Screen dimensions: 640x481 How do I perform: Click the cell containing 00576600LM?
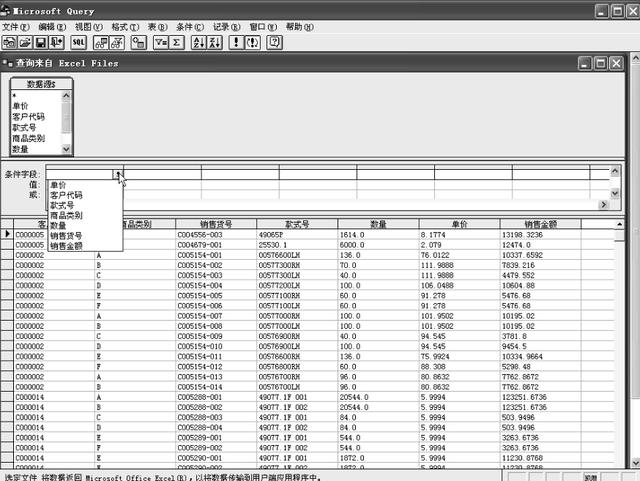(297, 255)
